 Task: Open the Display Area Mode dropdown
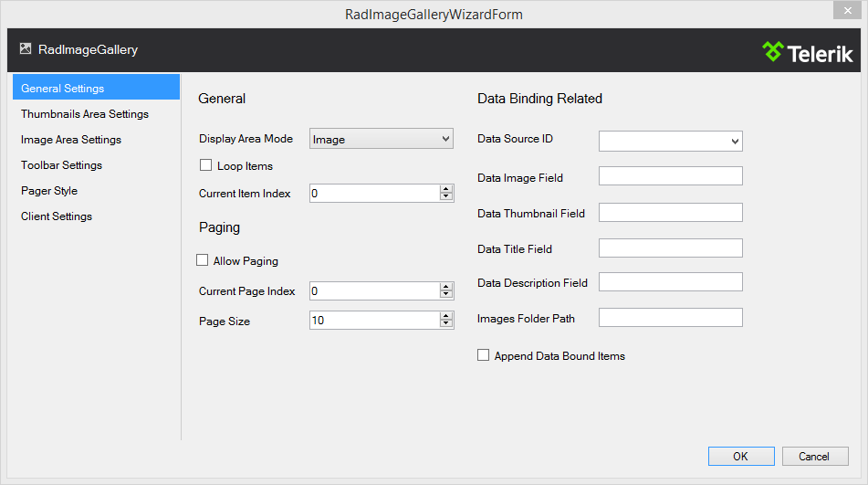[382, 139]
